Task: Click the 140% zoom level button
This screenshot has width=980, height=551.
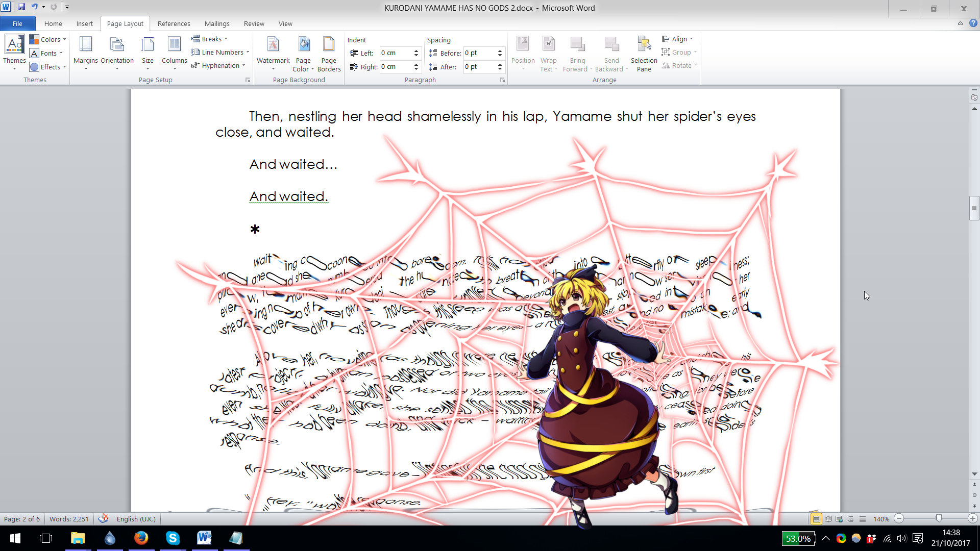Action: point(881,519)
